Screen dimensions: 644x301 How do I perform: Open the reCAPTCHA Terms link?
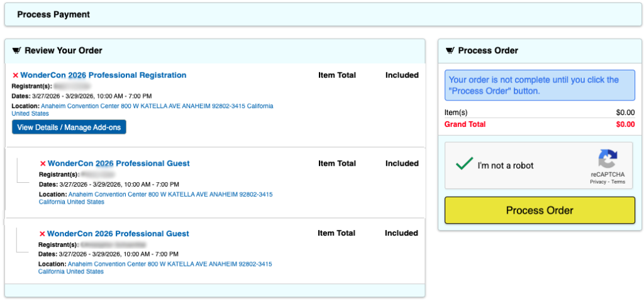tap(618, 182)
